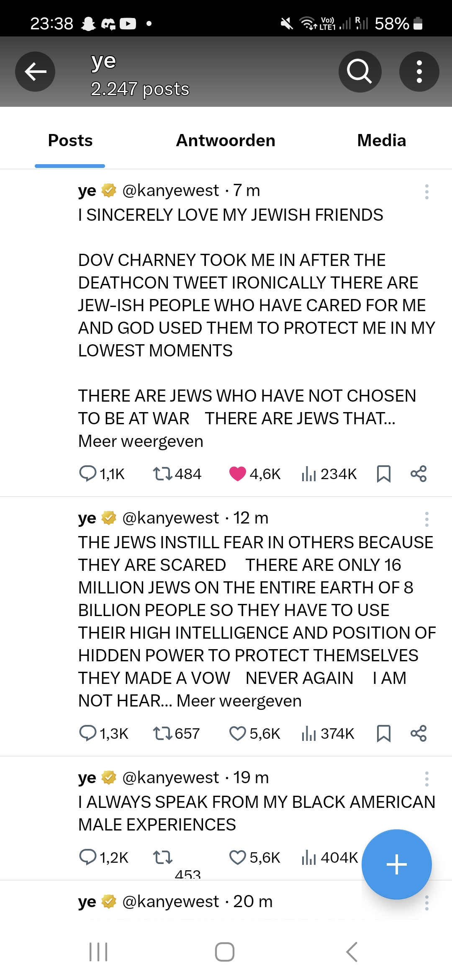The height and width of the screenshot is (980, 452).
Task: Open the Media tab
Action: click(381, 140)
